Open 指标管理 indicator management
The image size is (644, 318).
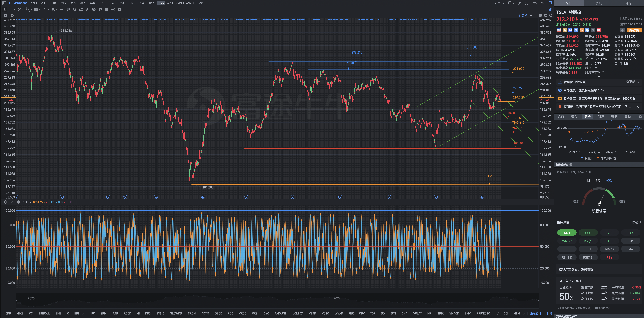click(536, 314)
